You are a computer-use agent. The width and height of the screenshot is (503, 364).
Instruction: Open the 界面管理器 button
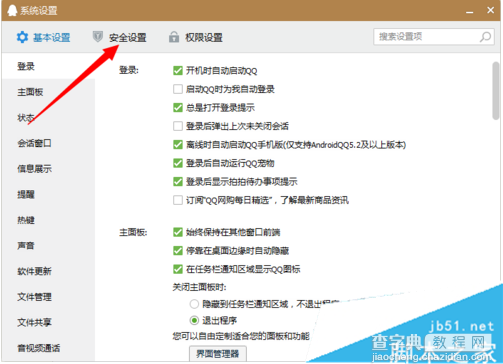pyautogui.click(x=218, y=354)
